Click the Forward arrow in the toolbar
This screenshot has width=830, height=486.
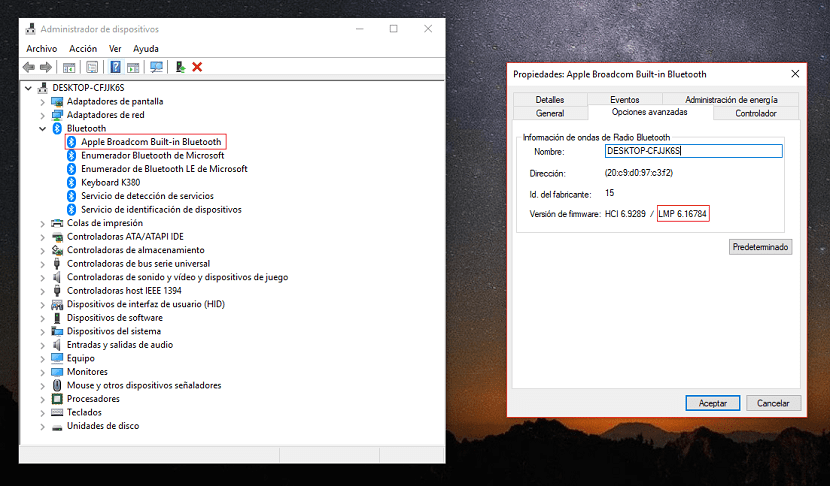(46, 67)
